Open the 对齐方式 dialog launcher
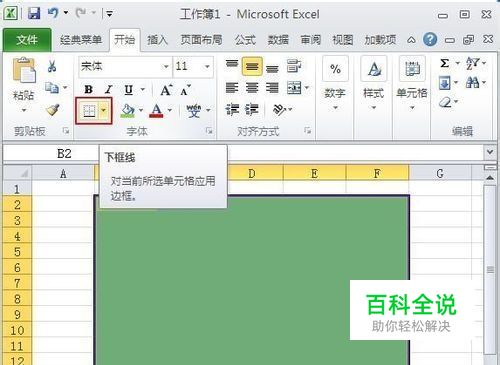The height and width of the screenshot is (365, 500). click(x=308, y=131)
